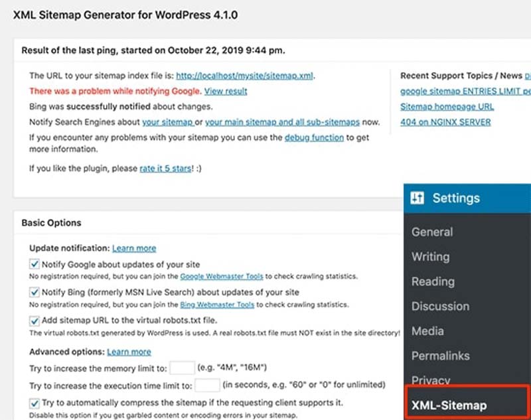The height and width of the screenshot is (420, 531).
Task: Go to Writing settings
Action: [x=430, y=257]
